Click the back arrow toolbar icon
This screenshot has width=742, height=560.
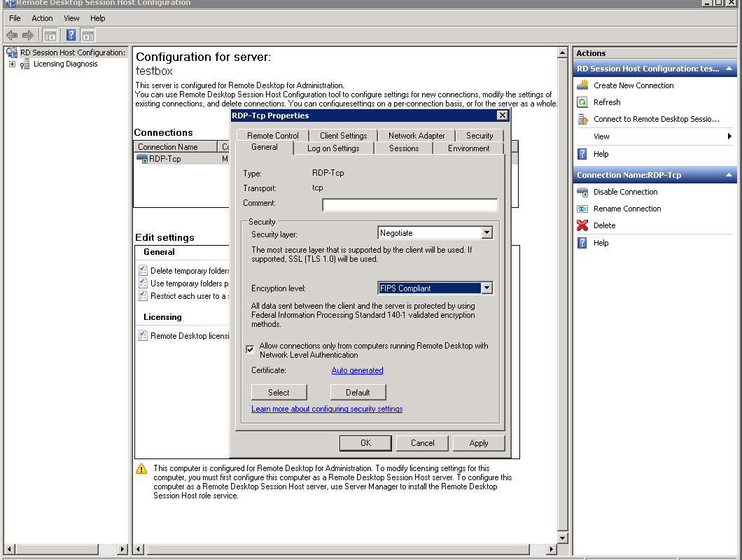pyautogui.click(x=12, y=35)
